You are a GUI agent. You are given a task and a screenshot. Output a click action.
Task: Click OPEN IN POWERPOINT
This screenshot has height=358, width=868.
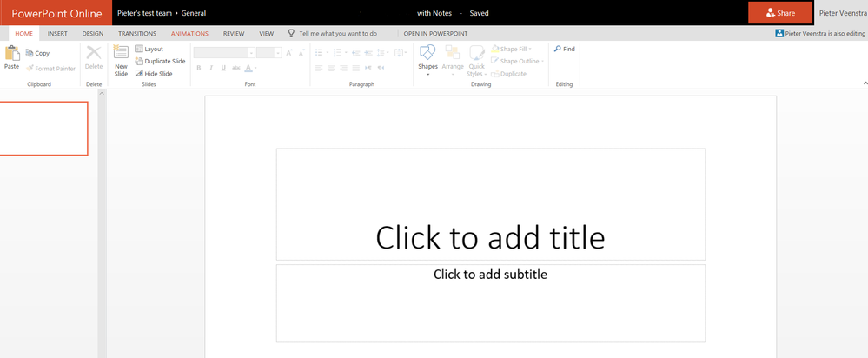(x=435, y=34)
